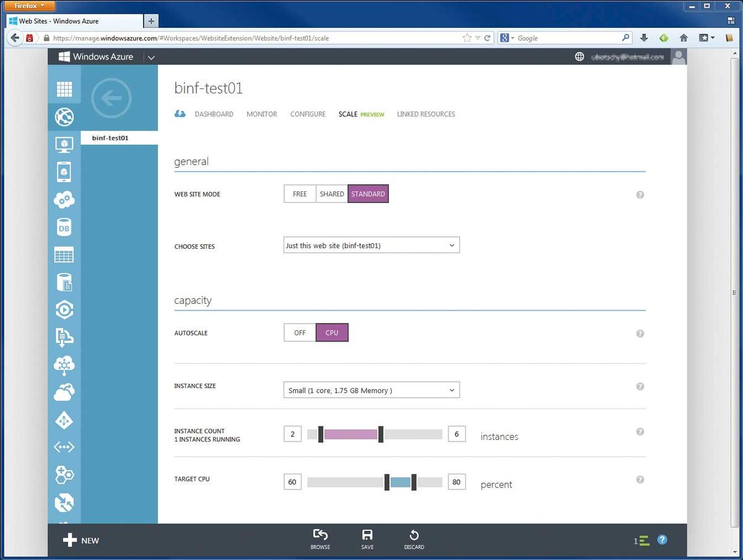
Task: Open language globe icon in Azure header
Action: click(580, 57)
